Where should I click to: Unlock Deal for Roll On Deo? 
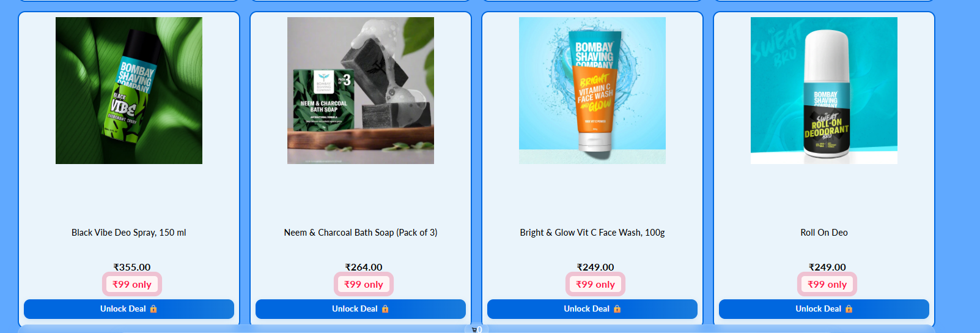824,309
